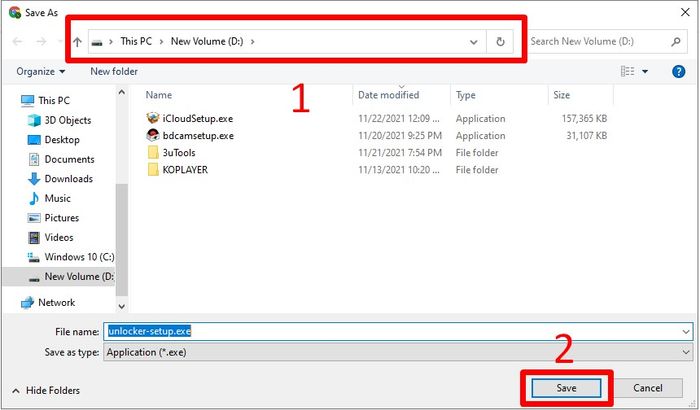Click the recent locations dropdown arrow

tap(60, 42)
